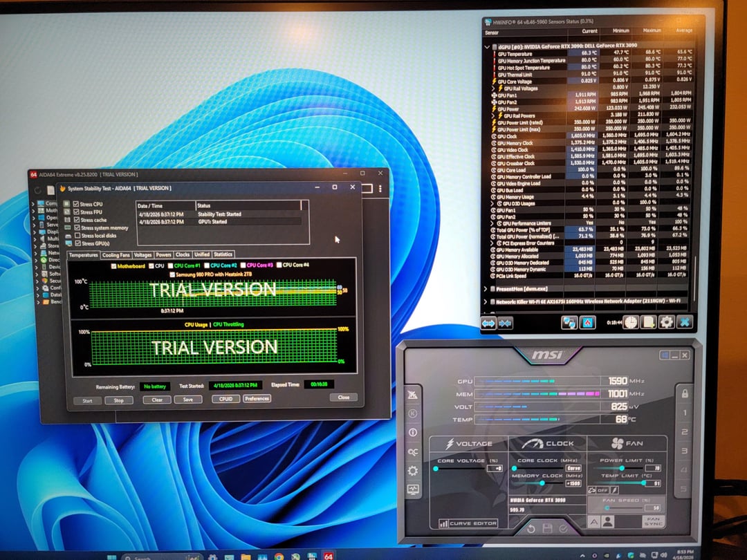Click Afterburner information icon
Screen dimensions: 747x560
(x=413, y=432)
